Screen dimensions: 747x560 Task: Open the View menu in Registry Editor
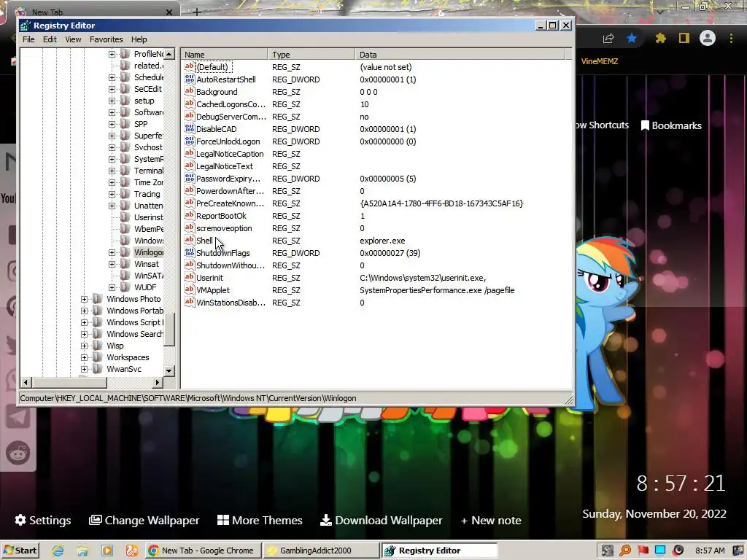[x=73, y=39]
